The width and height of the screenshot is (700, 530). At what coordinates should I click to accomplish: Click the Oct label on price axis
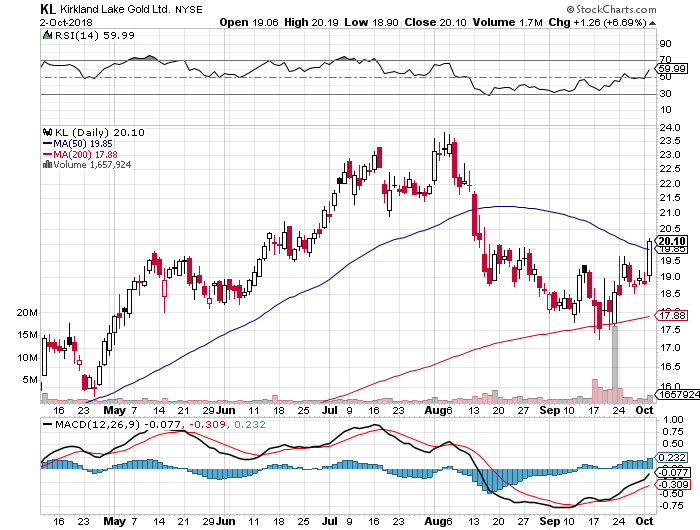tap(645, 410)
